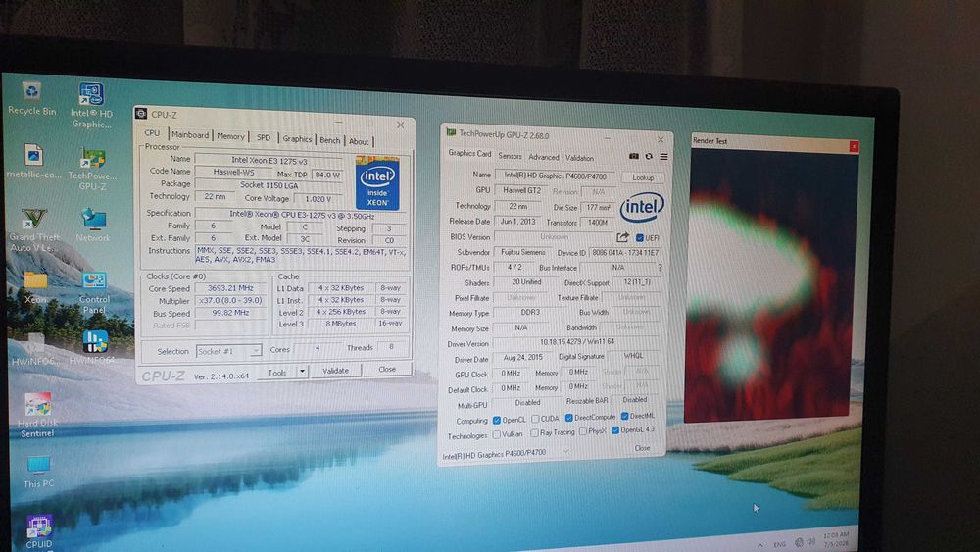Open the taskbar network icon

(x=799, y=542)
